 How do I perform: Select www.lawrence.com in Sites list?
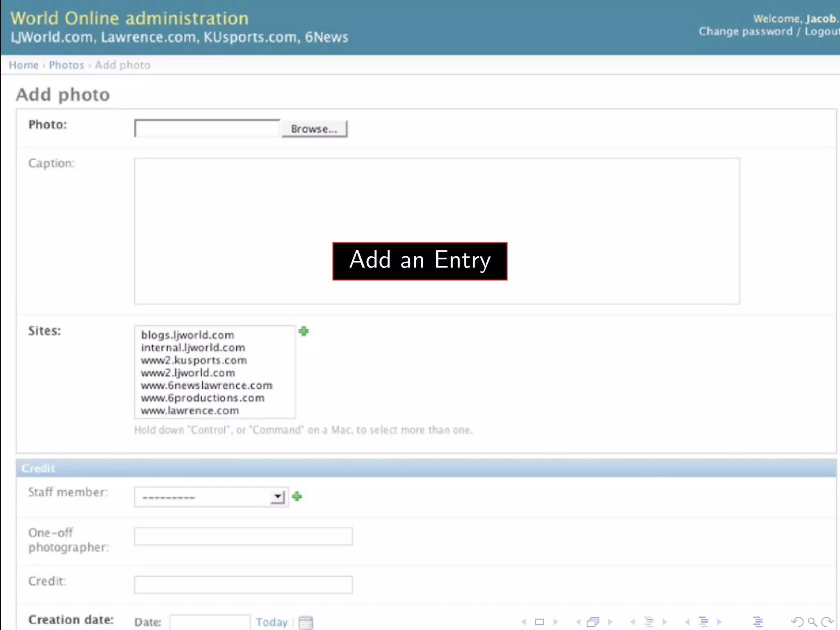tap(189, 411)
